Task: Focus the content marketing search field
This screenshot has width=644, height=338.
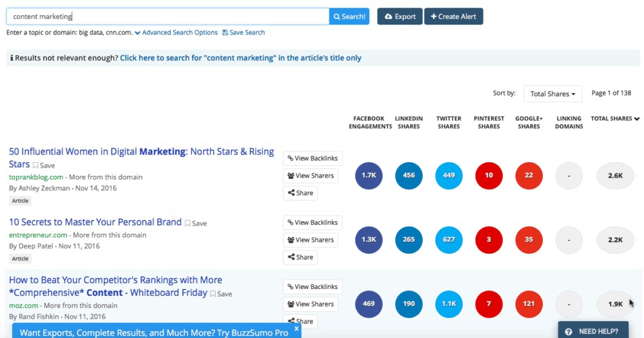Action: [167, 16]
